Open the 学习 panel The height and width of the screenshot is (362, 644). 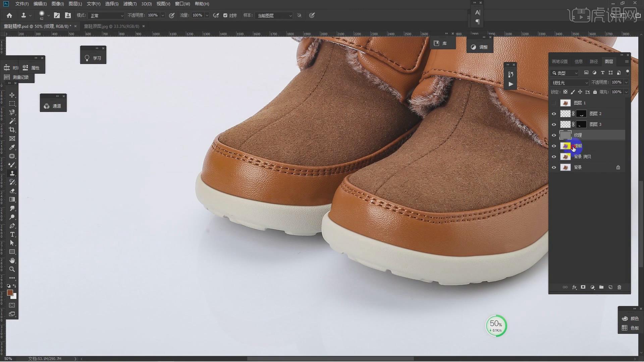point(93,58)
